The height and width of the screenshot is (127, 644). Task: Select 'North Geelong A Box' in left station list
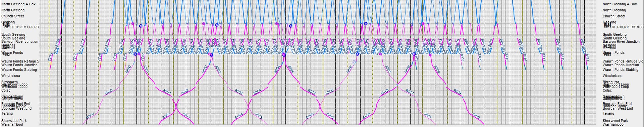pyautogui.click(x=18, y=4)
